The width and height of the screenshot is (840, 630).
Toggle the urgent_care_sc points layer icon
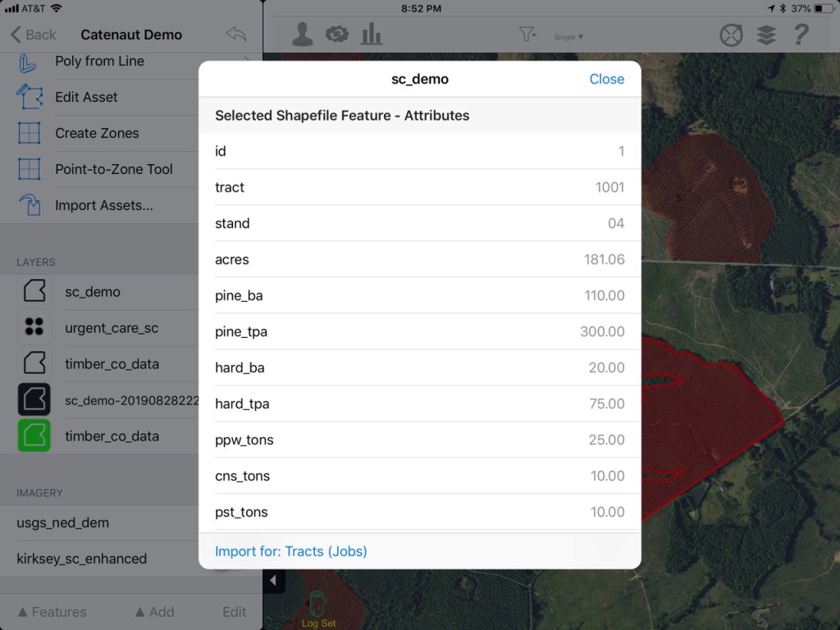click(x=34, y=327)
